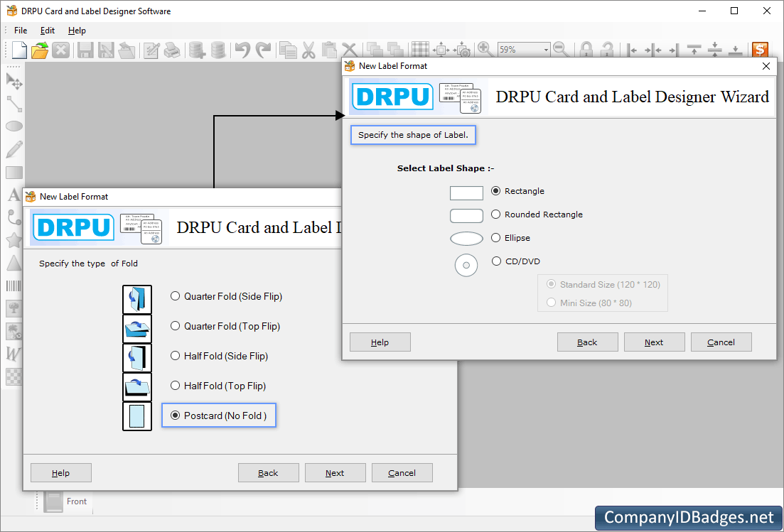The width and height of the screenshot is (784, 532).
Task: Click the printer icon in the toolbar
Action: (172, 50)
